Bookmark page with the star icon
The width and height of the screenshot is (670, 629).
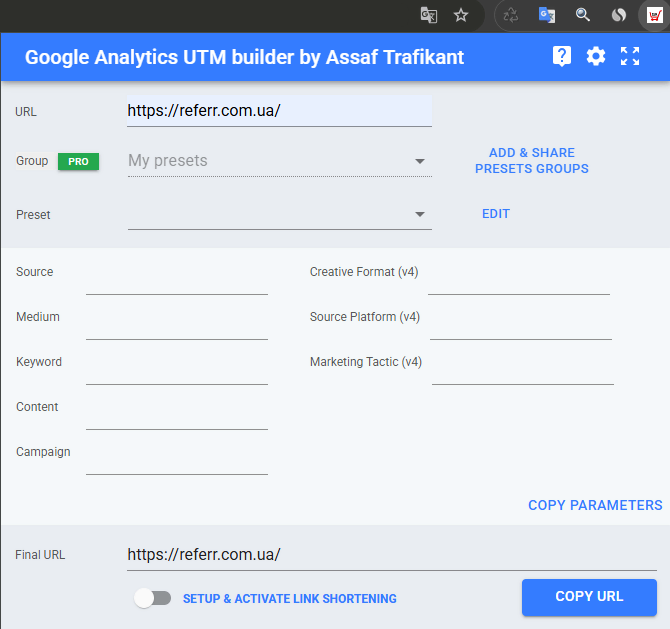coord(461,16)
